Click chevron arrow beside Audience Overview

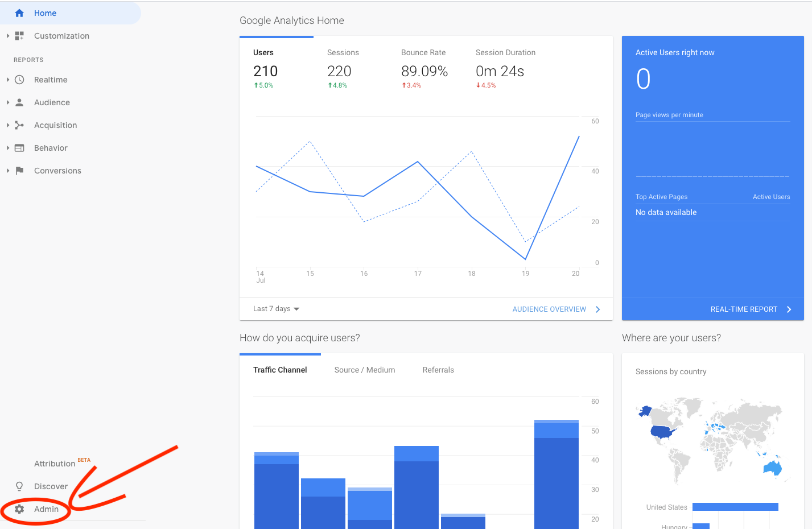(x=597, y=309)
